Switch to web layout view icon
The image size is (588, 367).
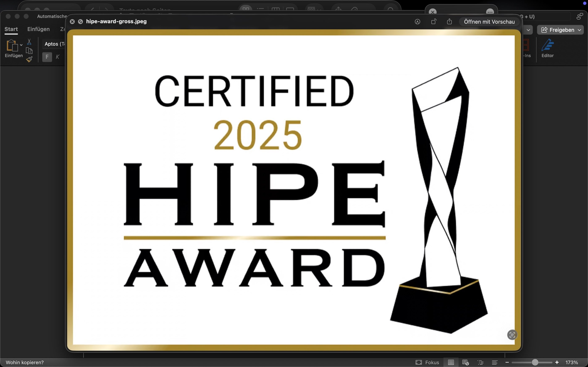point(465,362)
